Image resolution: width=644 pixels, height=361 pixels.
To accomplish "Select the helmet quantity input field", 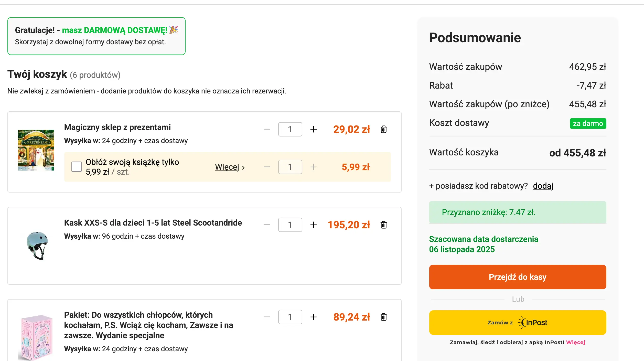I will (x=290, y=225).
